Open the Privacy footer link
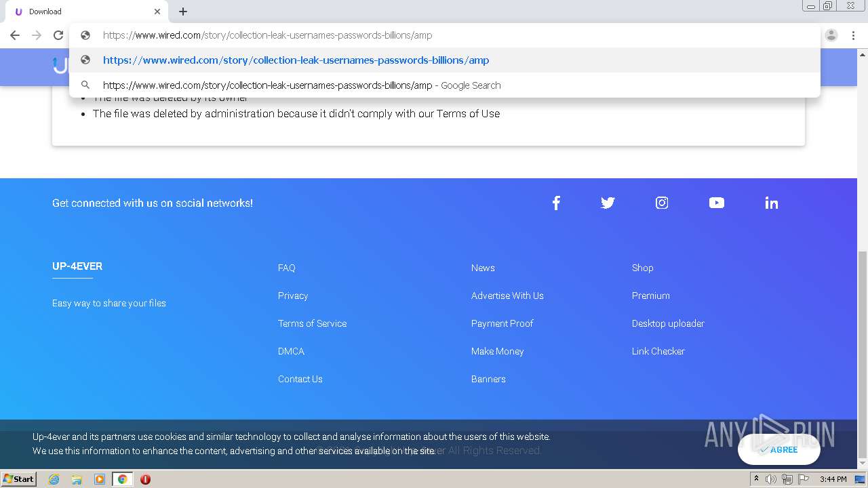 click(x=293, y=296)
